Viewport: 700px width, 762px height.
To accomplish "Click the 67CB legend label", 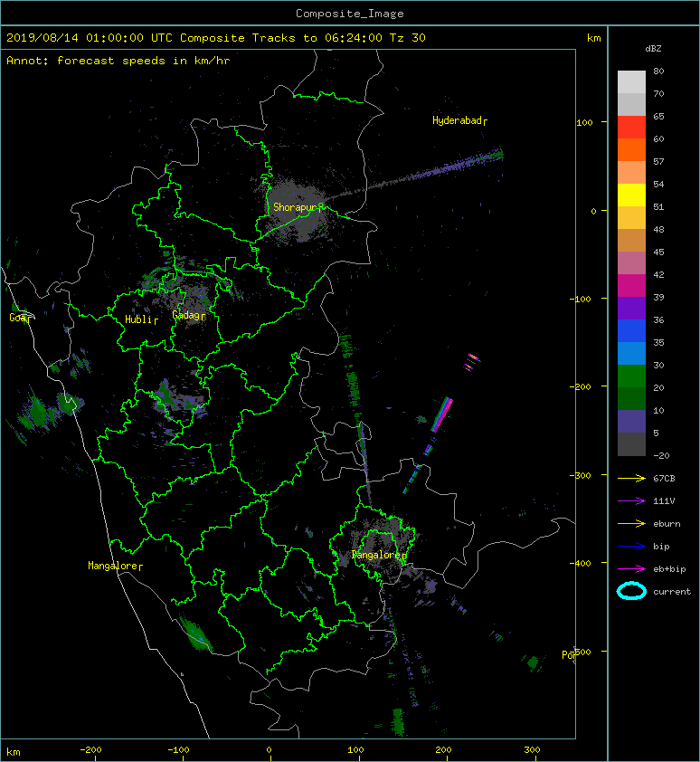I will [x=664, y=479].
